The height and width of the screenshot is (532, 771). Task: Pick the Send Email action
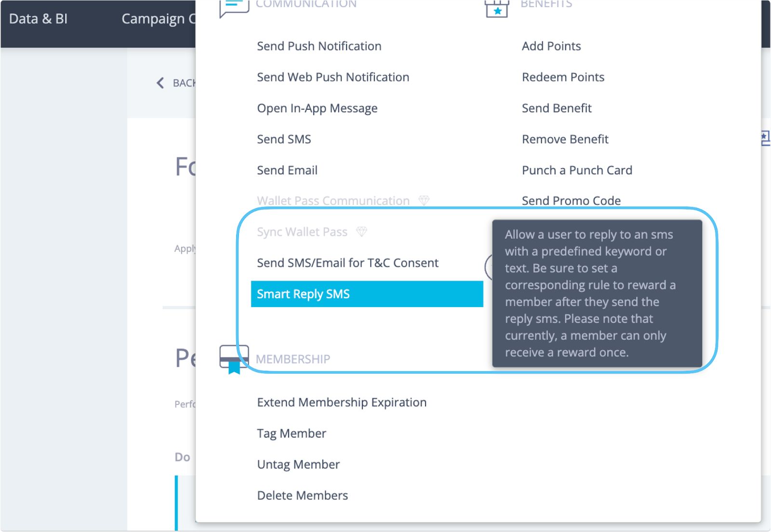click(x=287, y=170)
